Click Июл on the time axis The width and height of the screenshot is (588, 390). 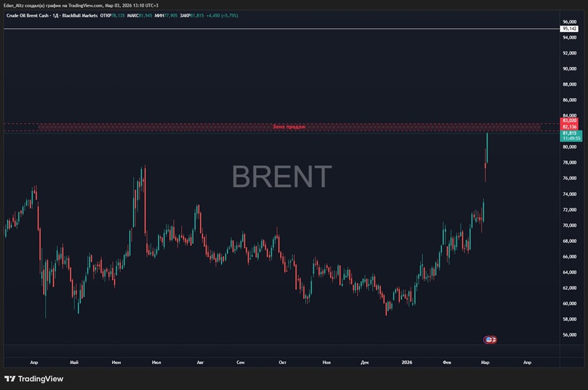(x=156, y=362)
